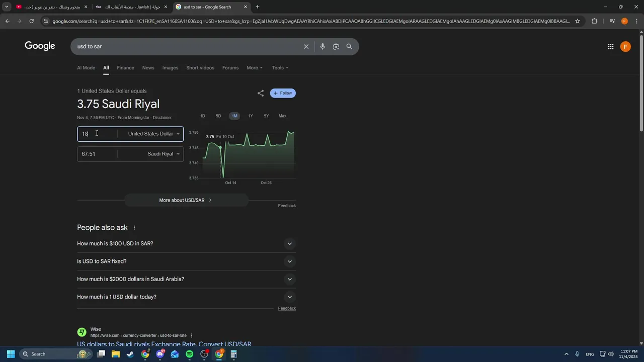Open Wise 'US dollars to Saudi riyals' result
The image size is (644, 362).
pyautogui.click(x=164, y=344)
